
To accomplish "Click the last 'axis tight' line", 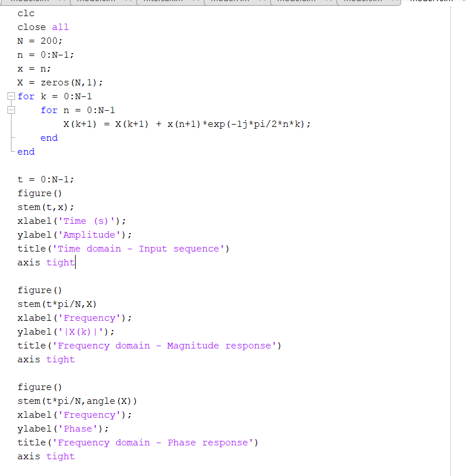I will 46,456.
